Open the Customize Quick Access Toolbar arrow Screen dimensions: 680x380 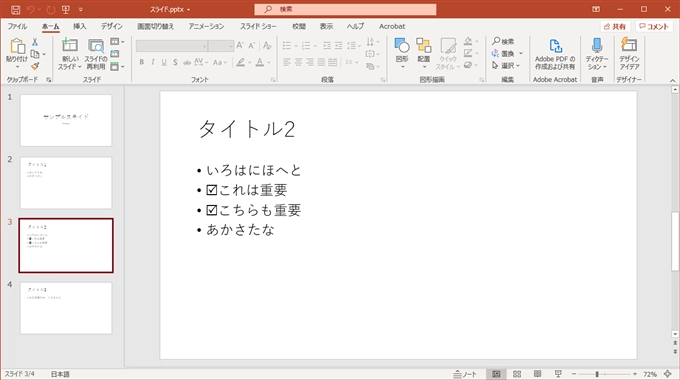[81, 9]
